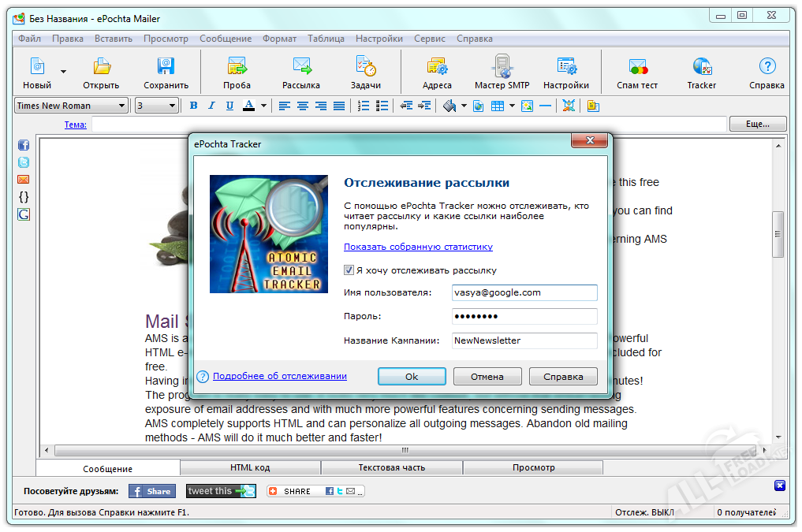Click the Рассылка send icon

point(300,67)
